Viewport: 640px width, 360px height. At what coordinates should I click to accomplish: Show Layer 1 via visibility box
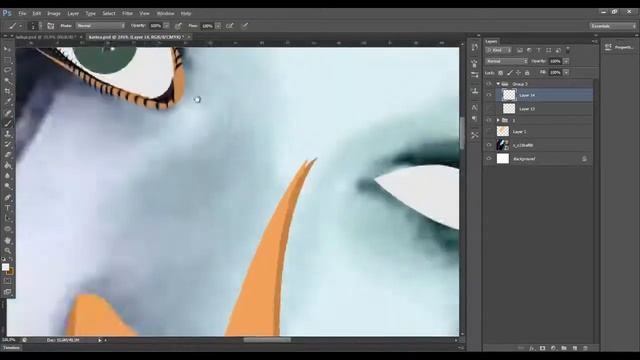pyautogui.click(x=489, y=131)
